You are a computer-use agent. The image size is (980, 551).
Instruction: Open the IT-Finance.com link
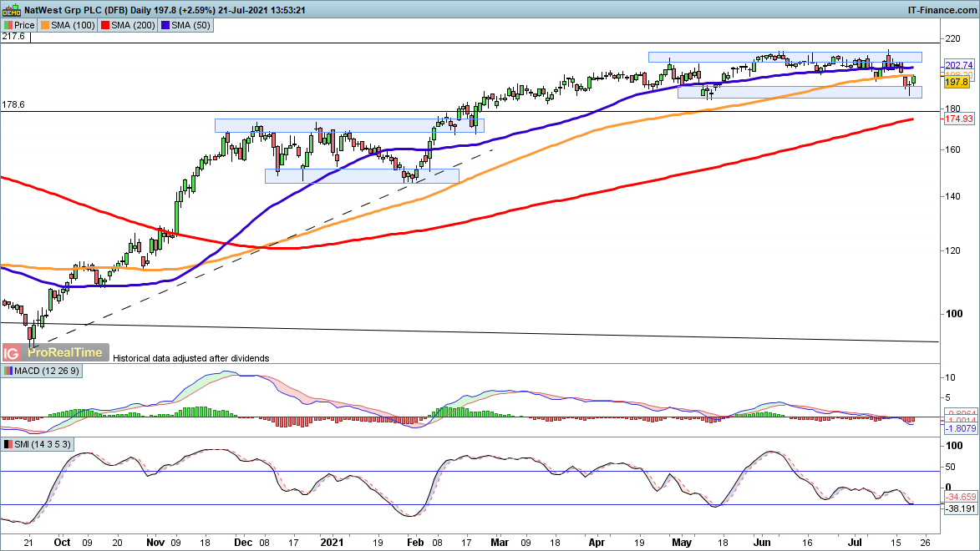click(942, 10)
